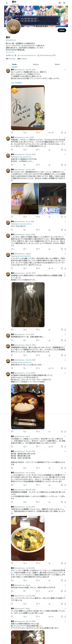72x644 pixels.
Task: View the 531 Following list
Action: 10,59
